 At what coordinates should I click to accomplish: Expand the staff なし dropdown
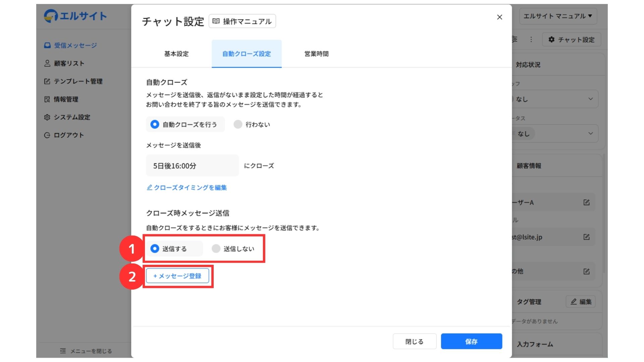pos(557,99)
